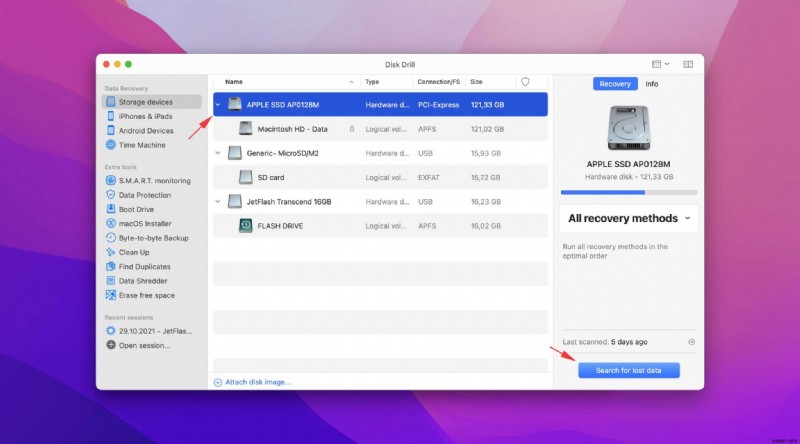
Task: Click EXFAT cell in SD card row
Action: (x=429, y=178)
